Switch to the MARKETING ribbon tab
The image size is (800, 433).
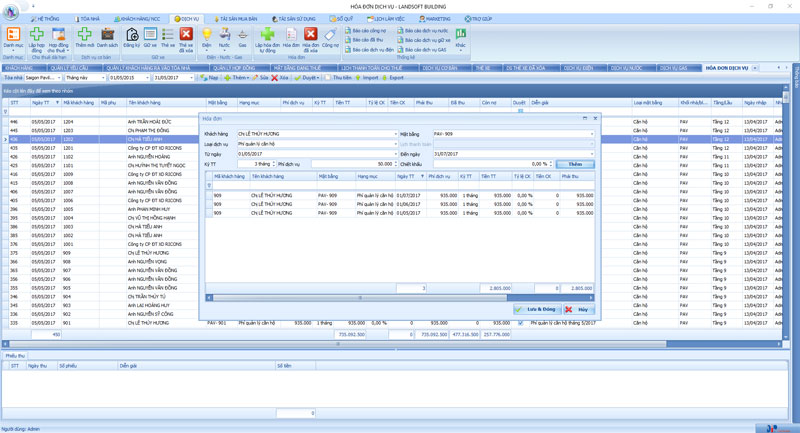(x=435, y=19)
